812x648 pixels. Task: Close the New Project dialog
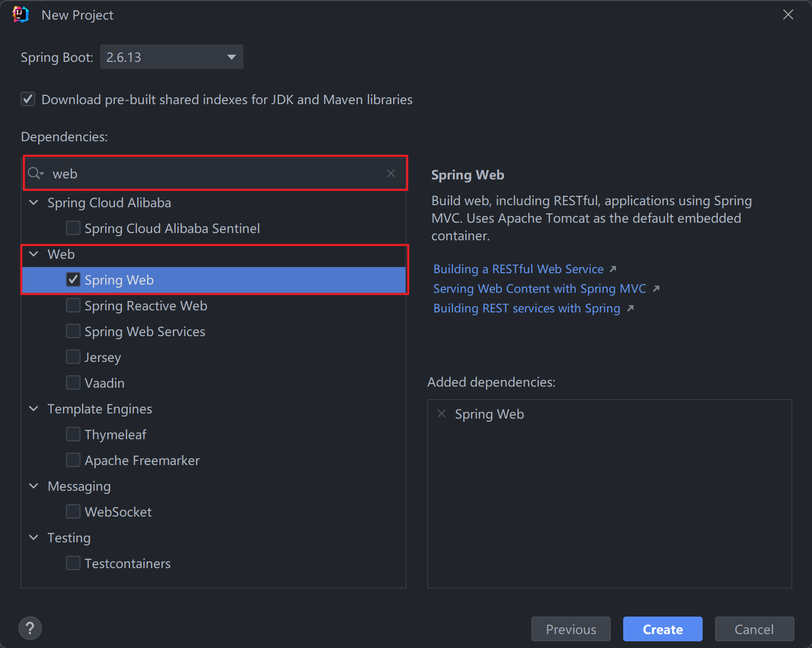788,14
